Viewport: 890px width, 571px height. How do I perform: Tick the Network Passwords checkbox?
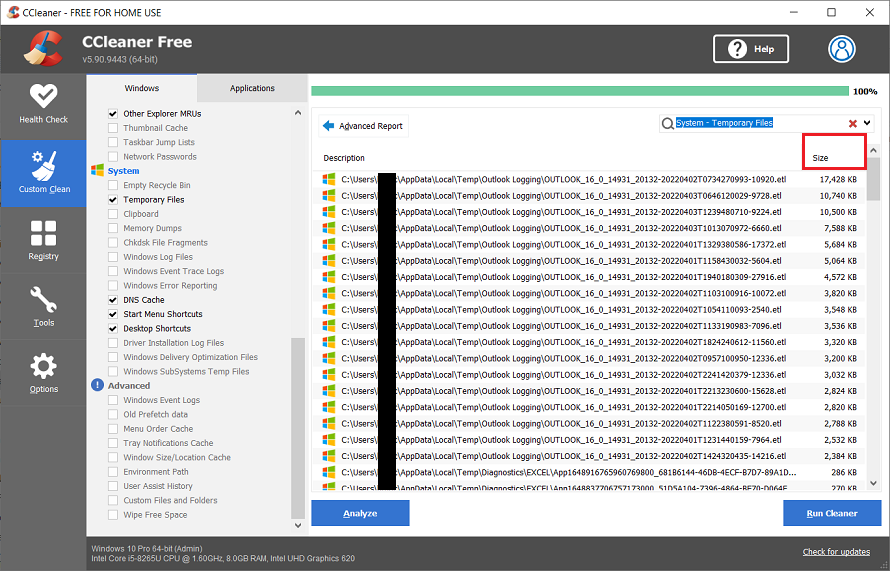(x=113, y=156)
